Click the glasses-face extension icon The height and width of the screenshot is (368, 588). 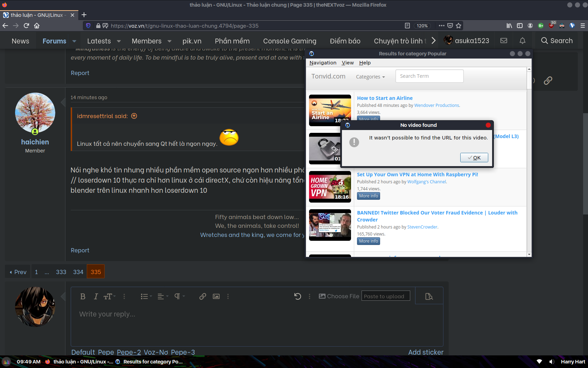coord(562,26)
